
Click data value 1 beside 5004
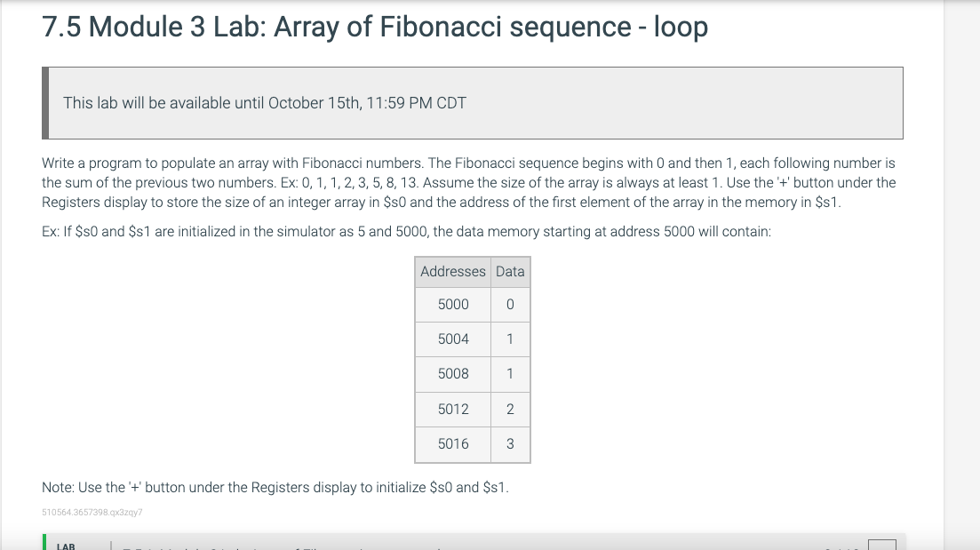click(510, 339)
